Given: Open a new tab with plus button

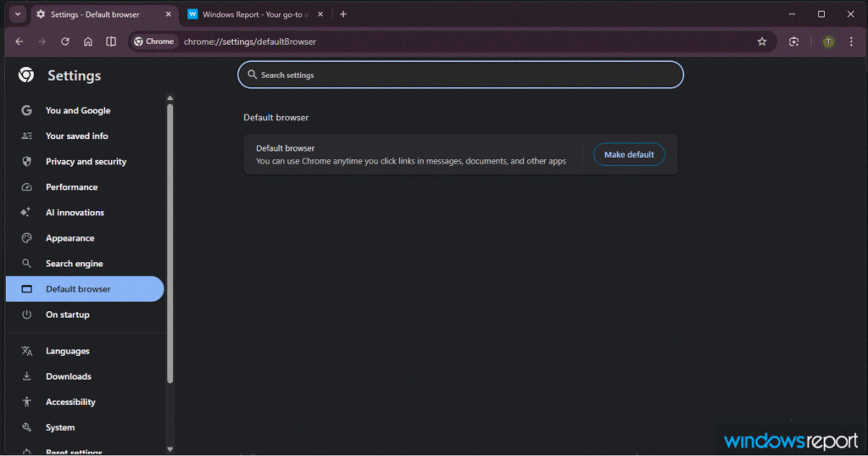Looking at the screenshot, I should (343, 14).
